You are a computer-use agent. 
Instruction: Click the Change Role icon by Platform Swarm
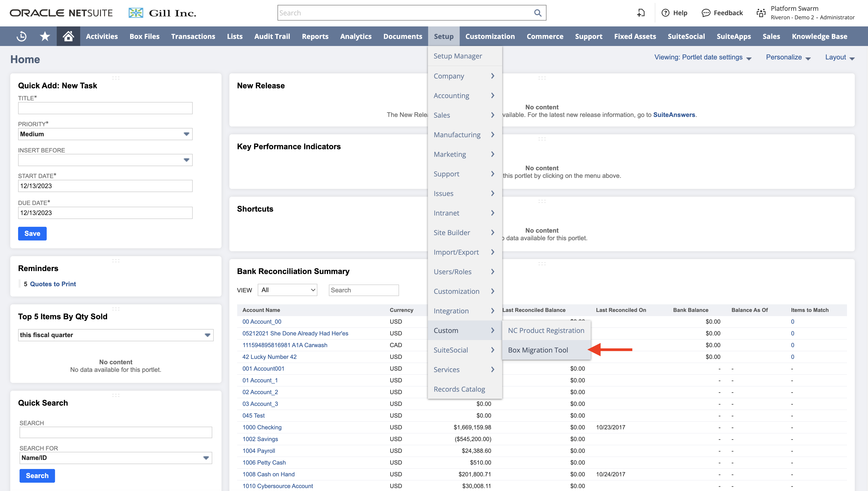tap(761, 13)
